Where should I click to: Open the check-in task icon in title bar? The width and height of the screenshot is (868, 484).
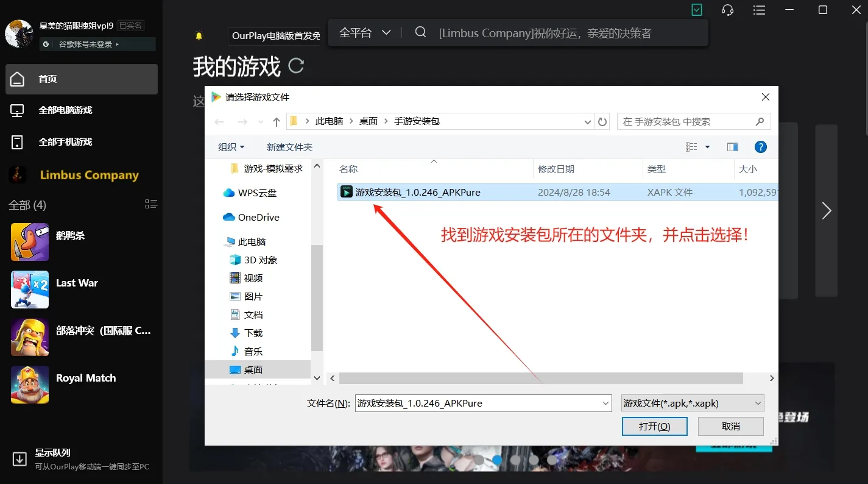point(697,10)
